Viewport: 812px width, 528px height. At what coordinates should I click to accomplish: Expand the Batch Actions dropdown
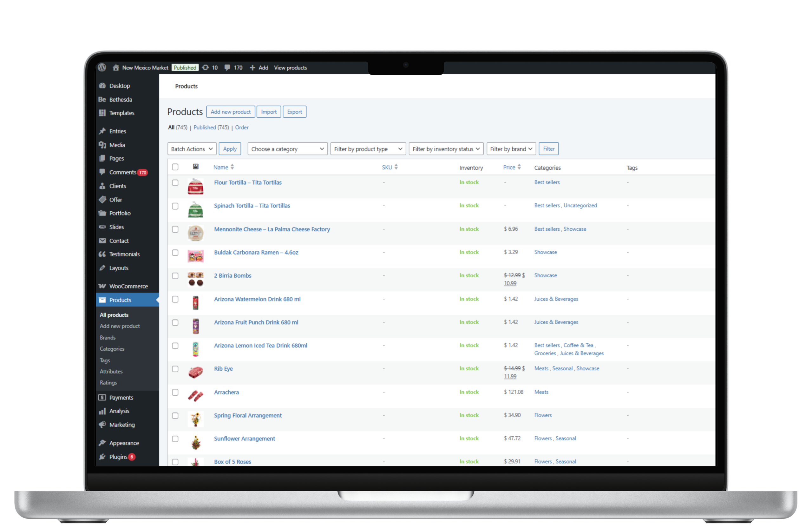tap(192, 149)
